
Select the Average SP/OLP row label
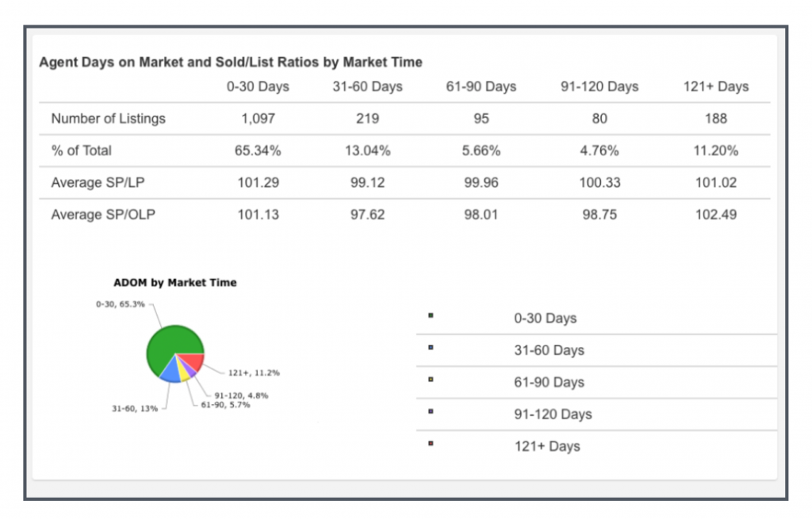tap(103, 214)
